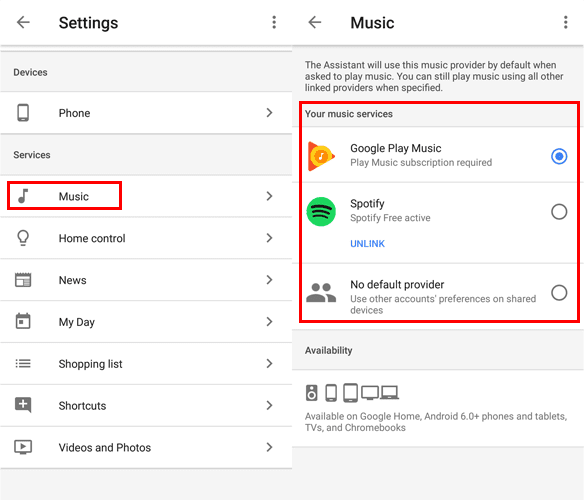Open the Settings overflow menu

tap(274, 22)
